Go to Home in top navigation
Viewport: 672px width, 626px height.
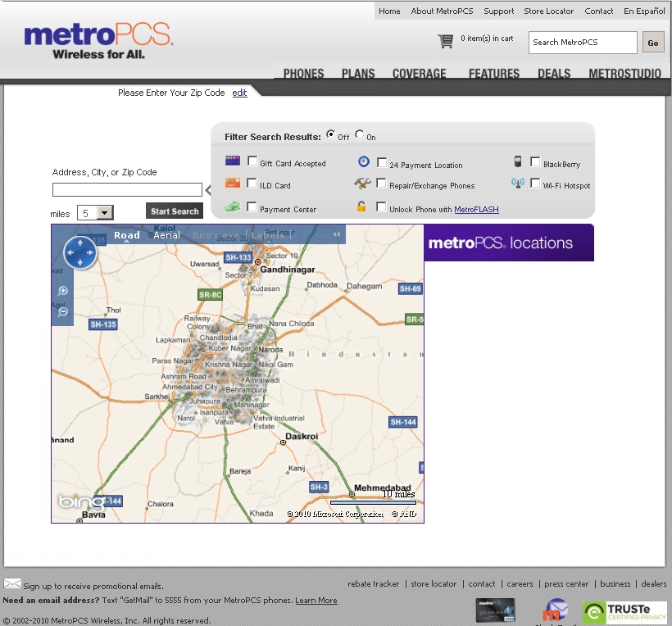[x=389, y=11]
